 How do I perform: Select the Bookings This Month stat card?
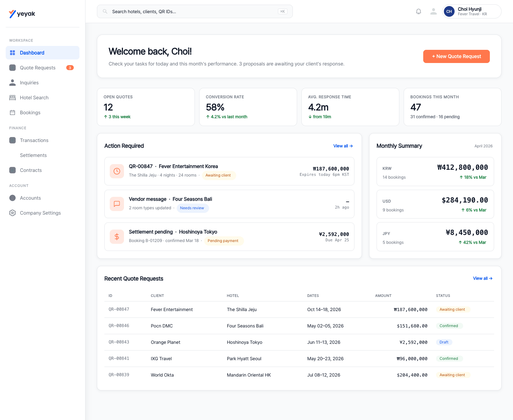coord(452,107)
